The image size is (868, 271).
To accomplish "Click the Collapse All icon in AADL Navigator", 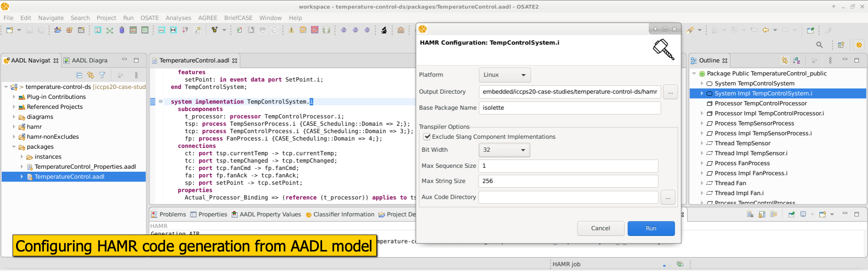I will pos(79,75).
